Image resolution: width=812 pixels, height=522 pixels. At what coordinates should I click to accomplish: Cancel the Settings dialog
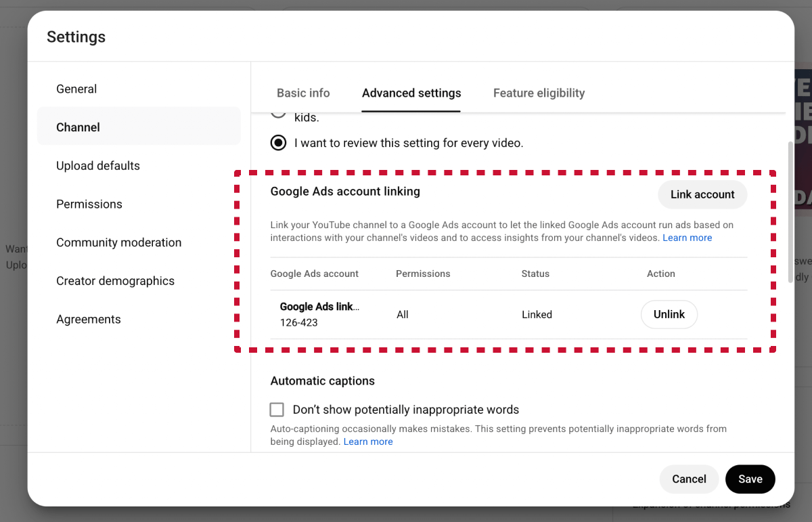click(x=689, y=479)
